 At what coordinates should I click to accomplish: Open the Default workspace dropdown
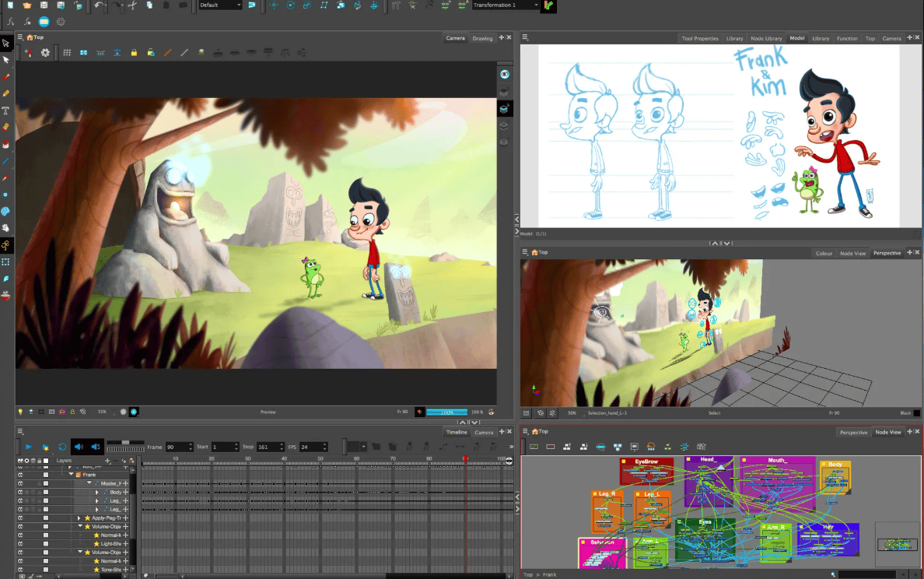coord(220,5)
